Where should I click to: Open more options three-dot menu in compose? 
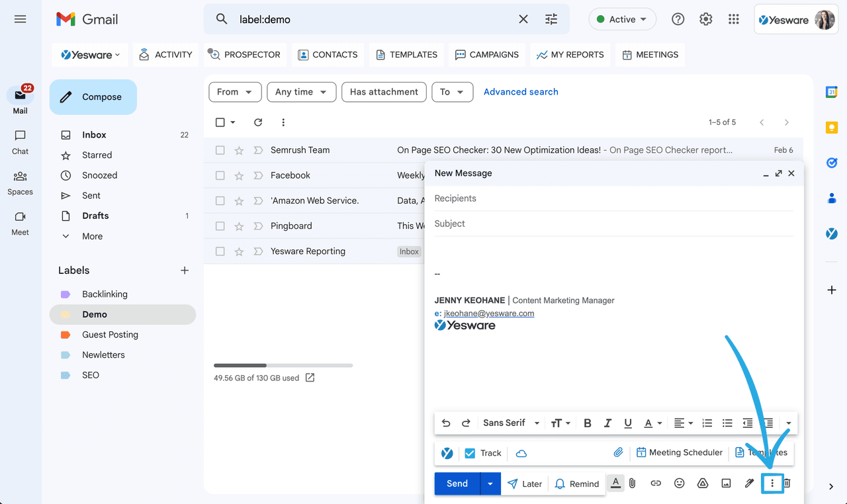pyautogui.click(x=772, y=483)
